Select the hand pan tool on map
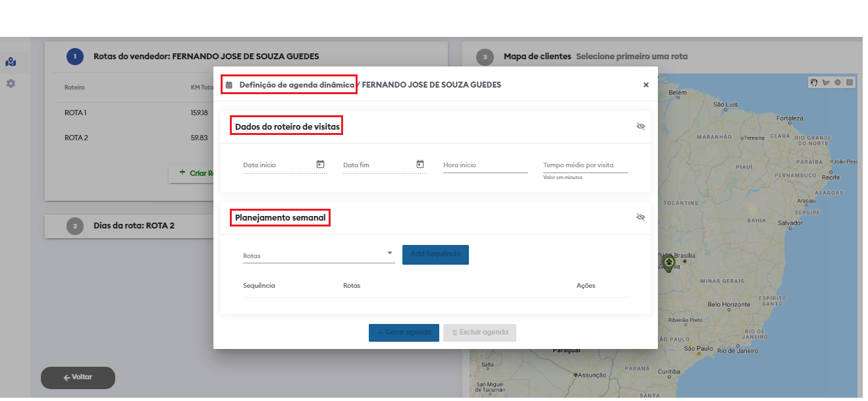Screen dimensions: 868x401 (x=814, y=82)
